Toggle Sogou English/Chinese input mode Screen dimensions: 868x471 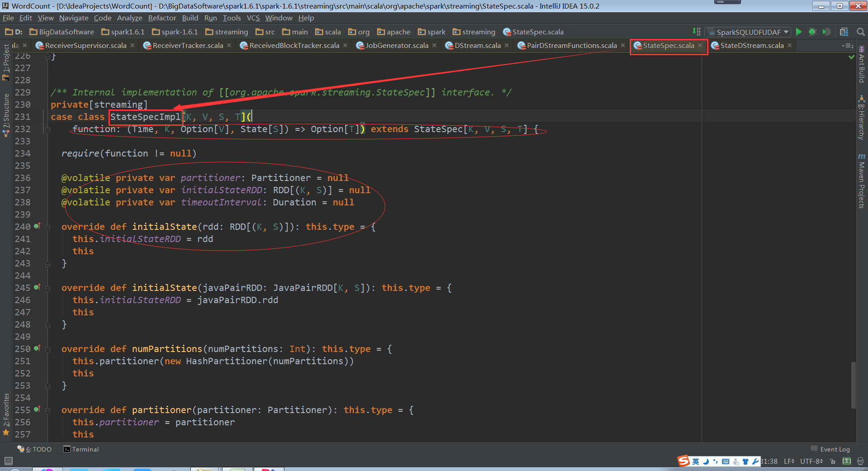pos(696,461)
